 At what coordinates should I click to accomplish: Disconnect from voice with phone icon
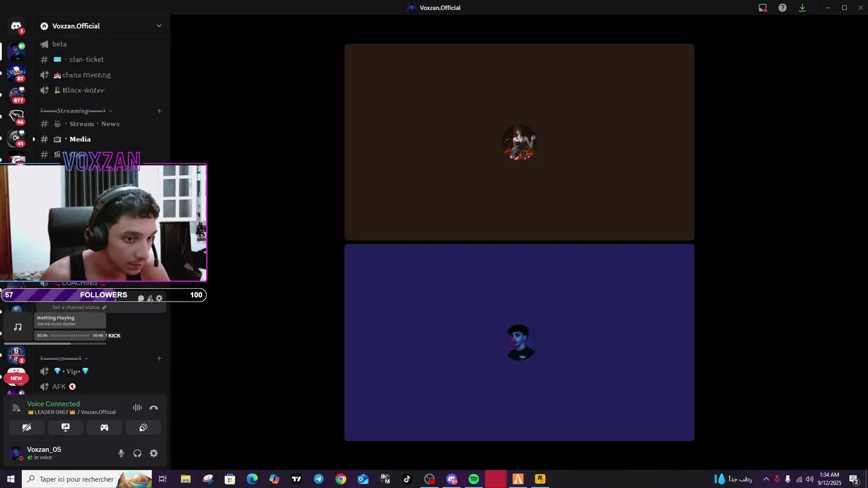[x=154, y=408]
